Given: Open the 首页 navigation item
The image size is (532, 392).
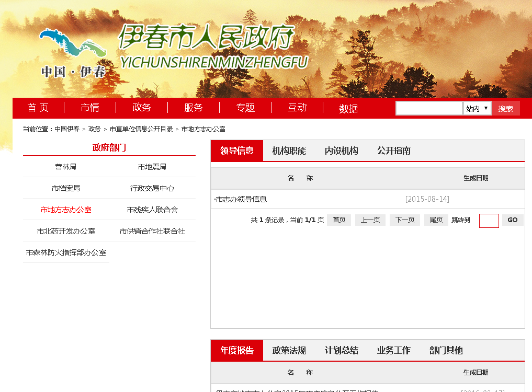Looking at the screenshot, I should click(38, 108).
